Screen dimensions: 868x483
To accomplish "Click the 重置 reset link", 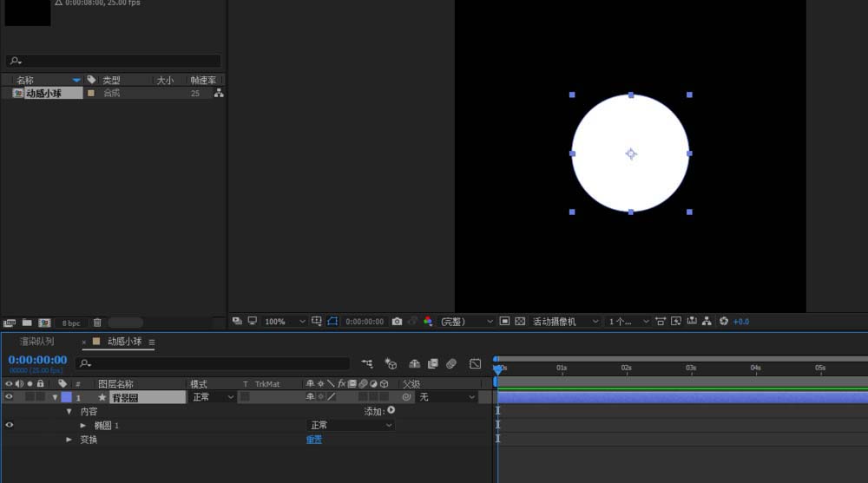I will pos(313,440).
